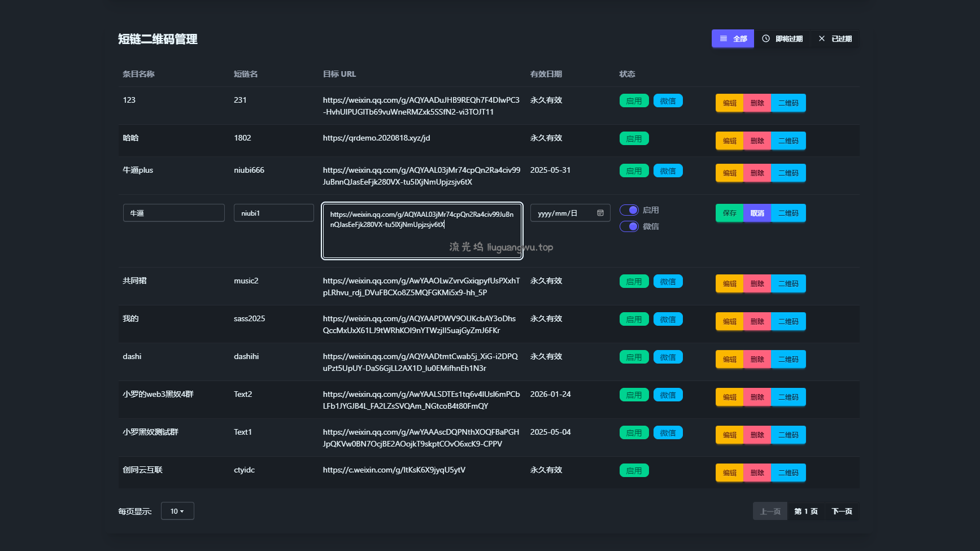980x551 pixels.
Task: Toggle the 启用 switch in edit row
Action: (x=629, y=210)
